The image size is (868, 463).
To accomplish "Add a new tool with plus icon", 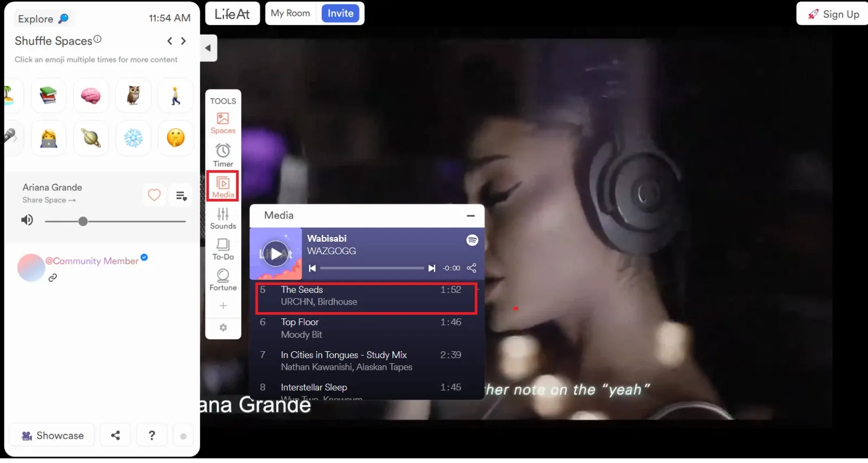I will click(x=223, y=306).
